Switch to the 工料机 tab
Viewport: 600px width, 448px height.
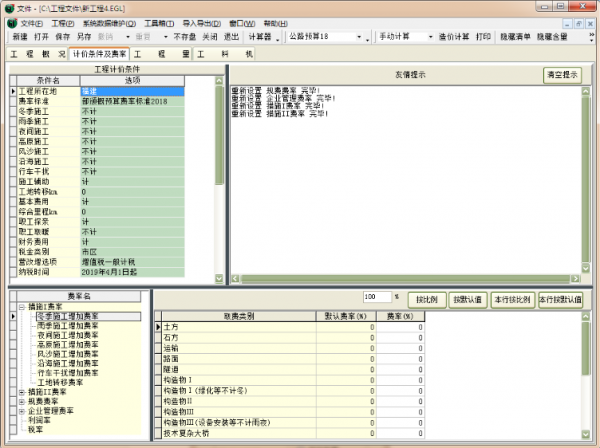(224, 54)
